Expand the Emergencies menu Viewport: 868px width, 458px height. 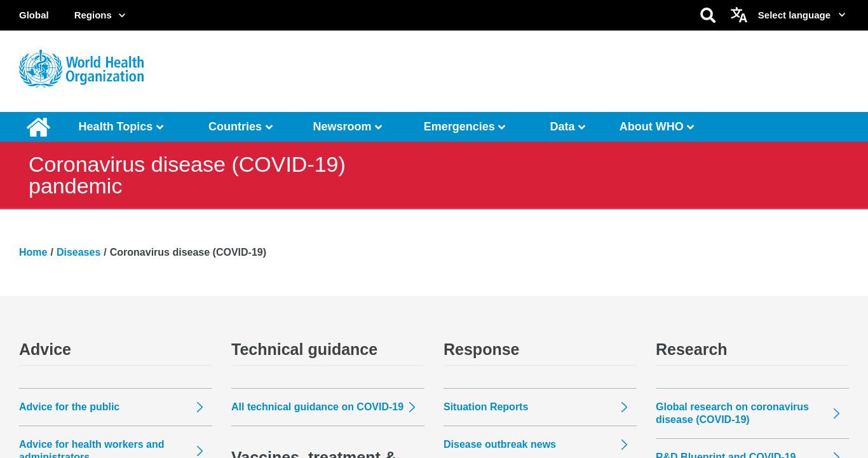coord(465,127)
